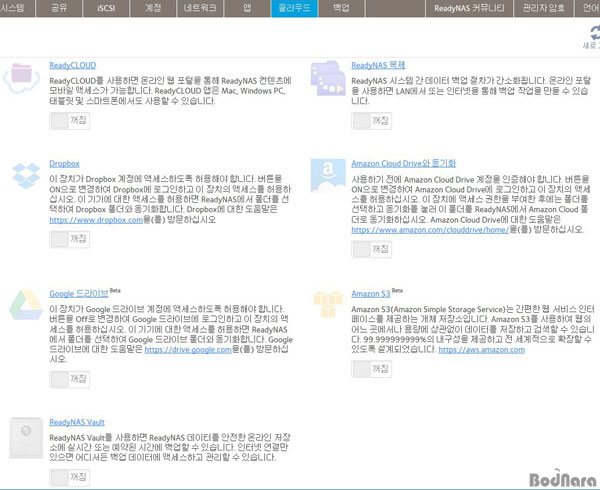
Task: Turn on the Dropbox switch
Action: (x=70, y=239)
